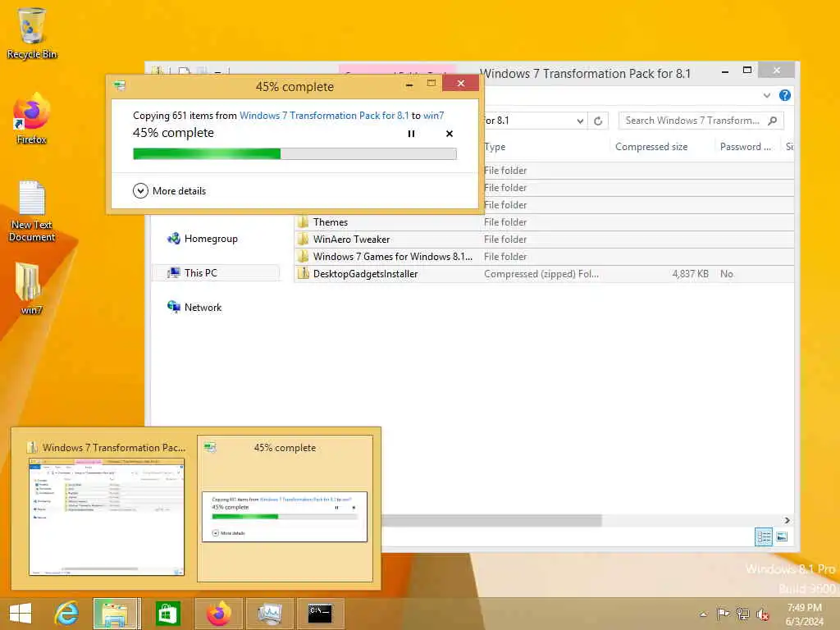The image size is (840, 630).
Task: Refresh the Explorer folder view
Action: [598, 121]
